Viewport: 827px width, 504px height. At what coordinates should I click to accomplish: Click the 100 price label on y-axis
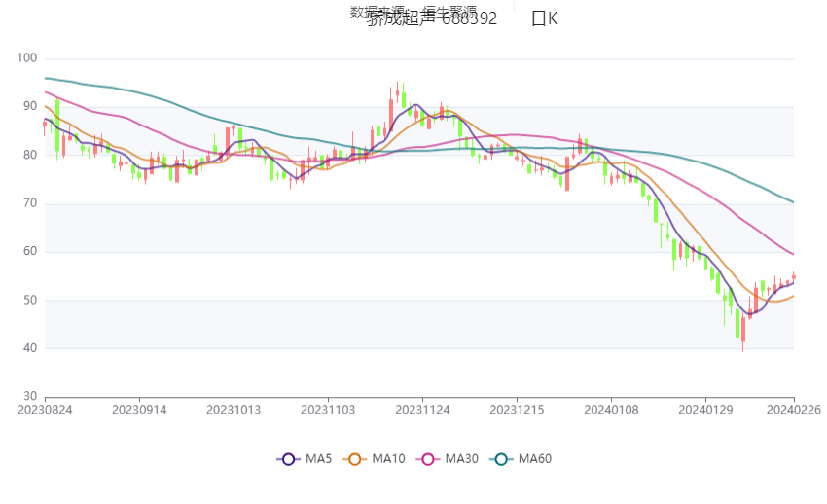(27, 58)
